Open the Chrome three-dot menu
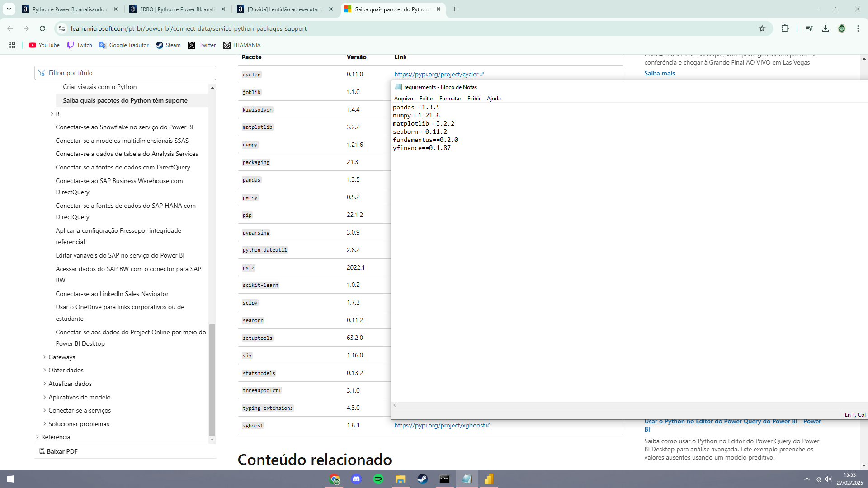This screenshot has width=868, height=488. click(x=858, y=28)
